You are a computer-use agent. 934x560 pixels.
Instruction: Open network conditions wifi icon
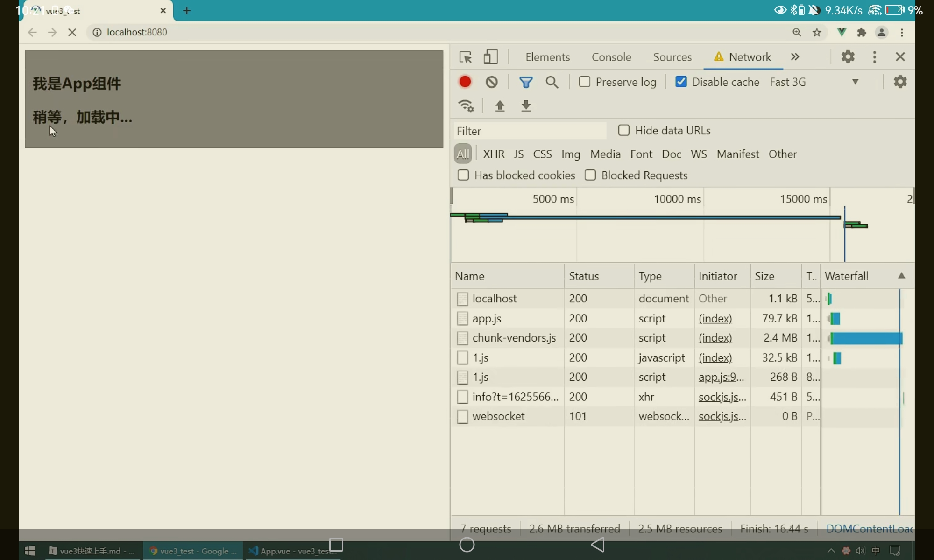(466, 106)
